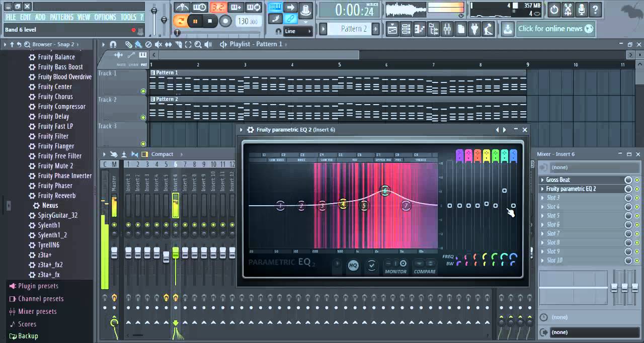Mute the Master mixer track
The image size is (644, 343).
pyautogui.click(x=114, y=225)
